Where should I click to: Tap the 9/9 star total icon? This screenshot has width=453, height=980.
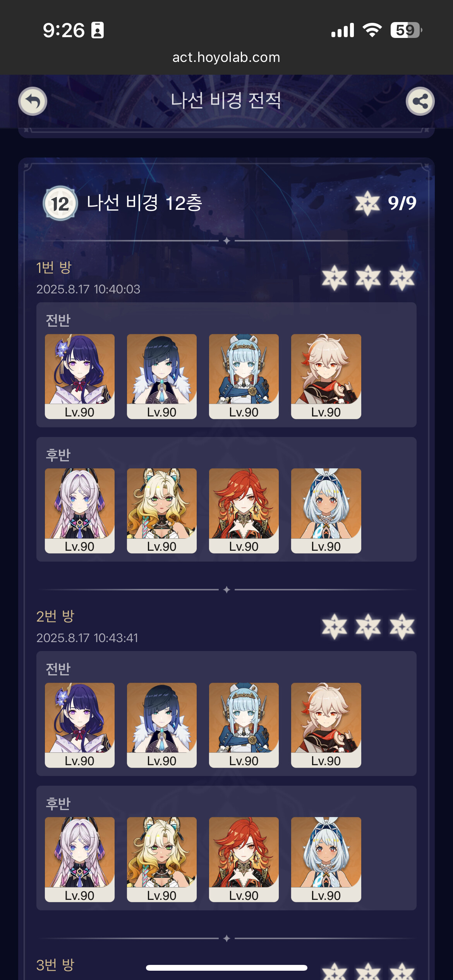coord(367,203)
